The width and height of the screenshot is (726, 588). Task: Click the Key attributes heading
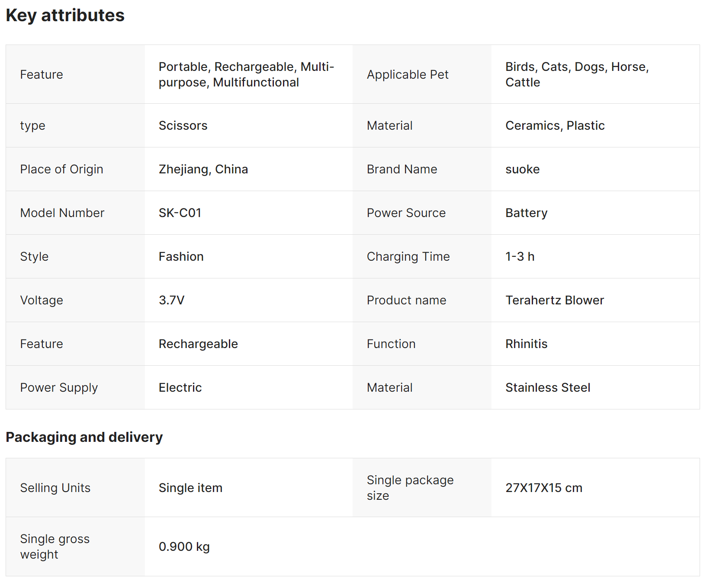click(65, 16)
